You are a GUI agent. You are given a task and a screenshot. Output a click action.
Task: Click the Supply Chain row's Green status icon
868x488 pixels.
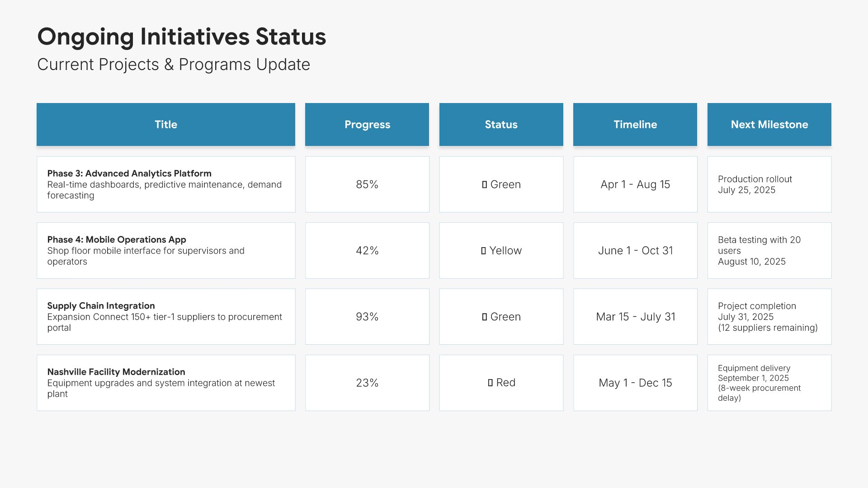484,317
